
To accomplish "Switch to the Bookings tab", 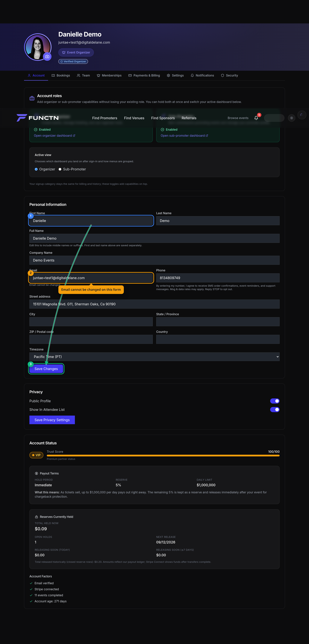I will click(61, 76).
